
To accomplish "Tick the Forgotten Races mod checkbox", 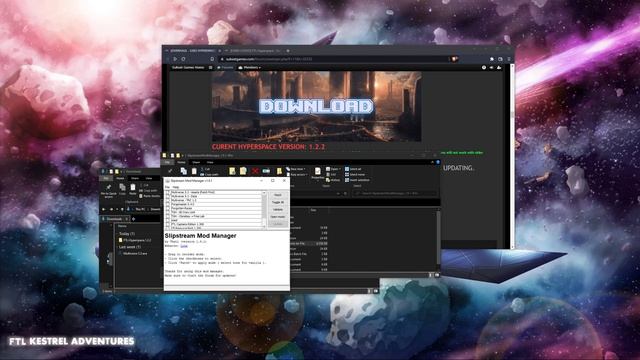I will (168, 208).
